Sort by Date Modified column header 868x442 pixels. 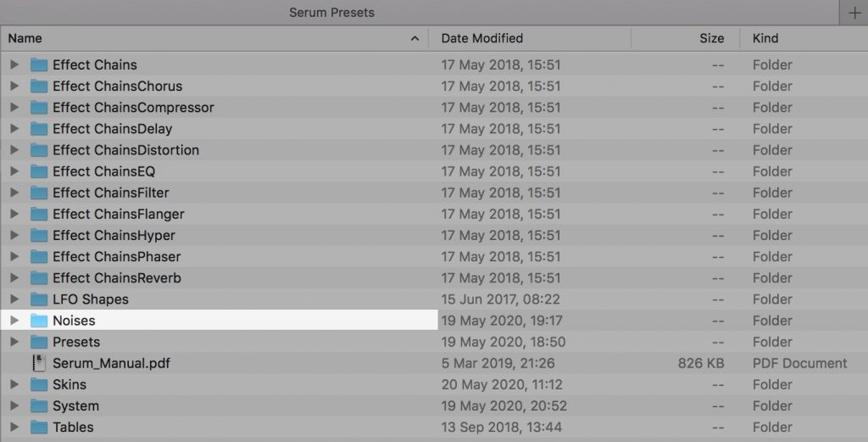[481, 38]
